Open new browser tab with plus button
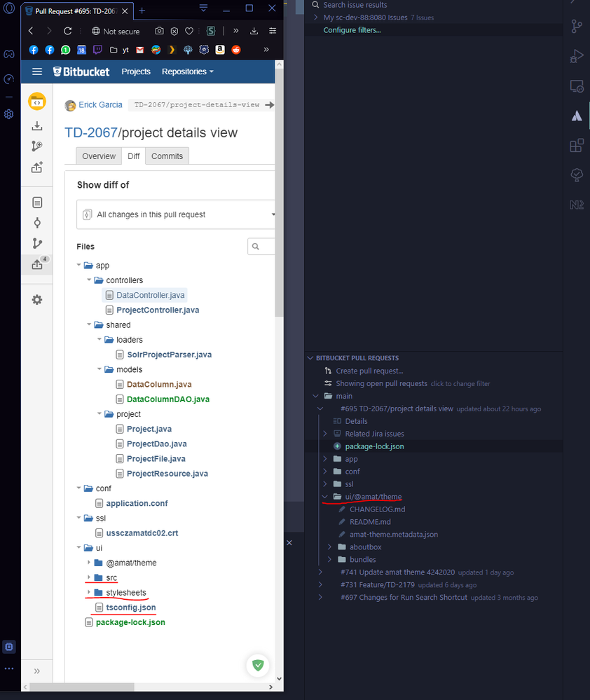Image resolution: width=590 pixels, height=700 pixels. point(142,11)
